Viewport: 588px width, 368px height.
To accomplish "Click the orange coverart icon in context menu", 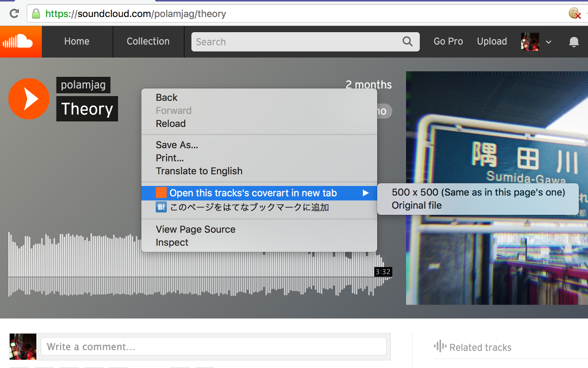I will click(x=161, y=193).
